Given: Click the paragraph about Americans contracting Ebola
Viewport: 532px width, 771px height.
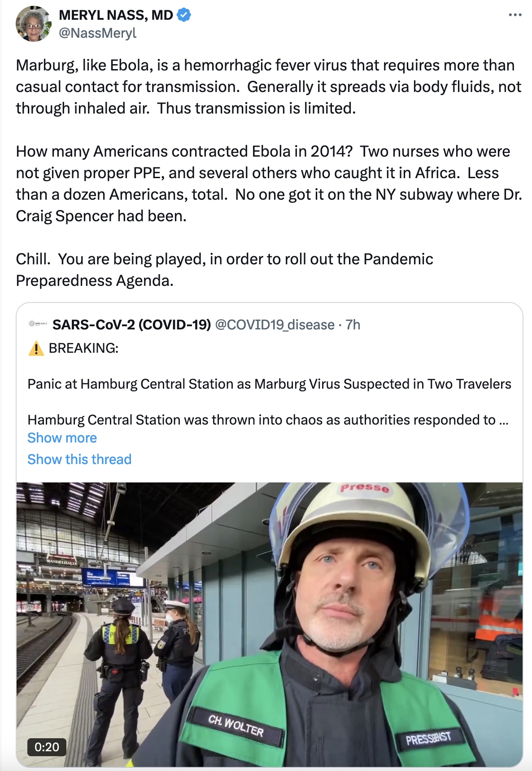Looking at the screenshot, I should point(268,184).
